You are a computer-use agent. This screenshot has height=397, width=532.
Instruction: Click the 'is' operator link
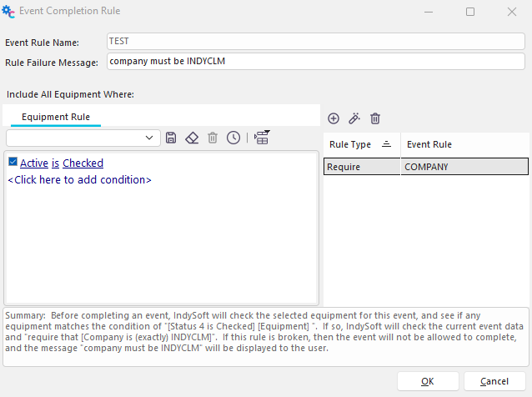point(55,163)
